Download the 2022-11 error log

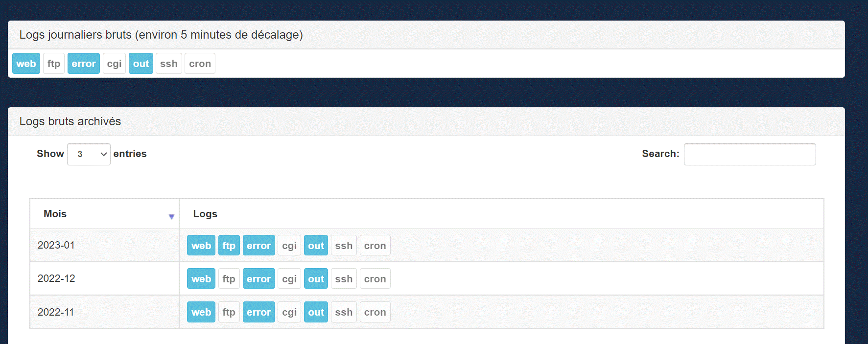pyautogui.click(x=258, y=312)
